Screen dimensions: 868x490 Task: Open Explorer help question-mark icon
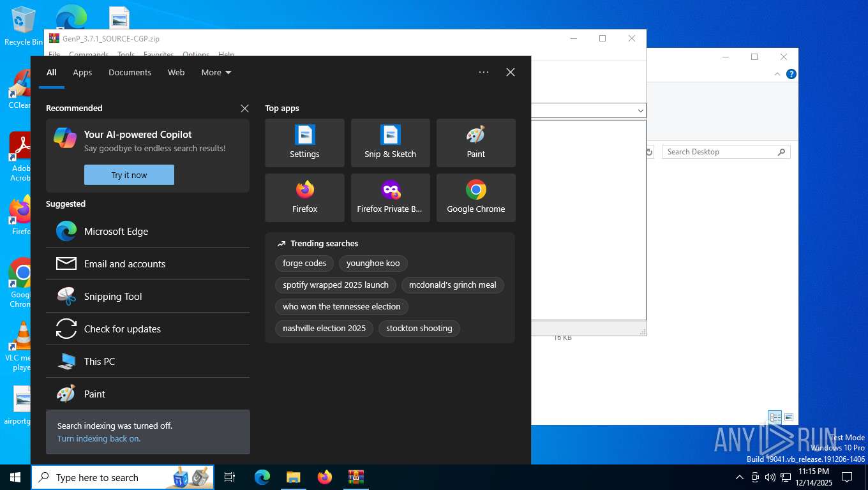(x=791, y=74)
